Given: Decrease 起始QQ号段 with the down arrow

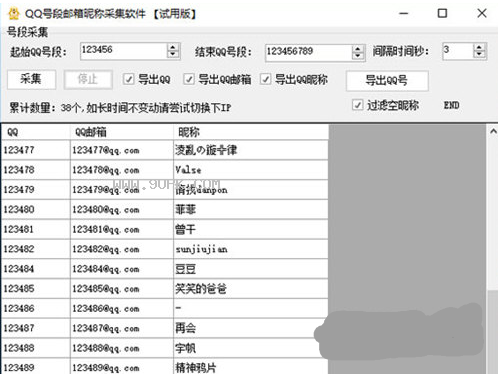Looking at the screenshot, I should pyautogui.click(x=173, y=55).
